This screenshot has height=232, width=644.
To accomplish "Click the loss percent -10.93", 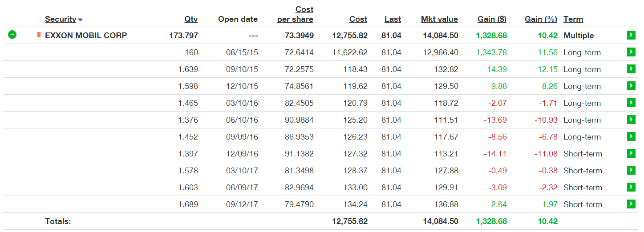I will (546, 120).
